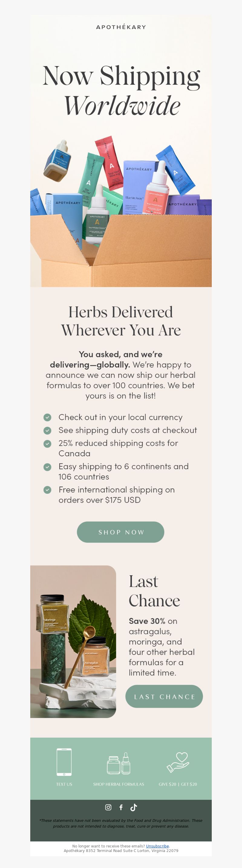Click the Apothékary logo at top
242x868 pixels.
(121, 27)
